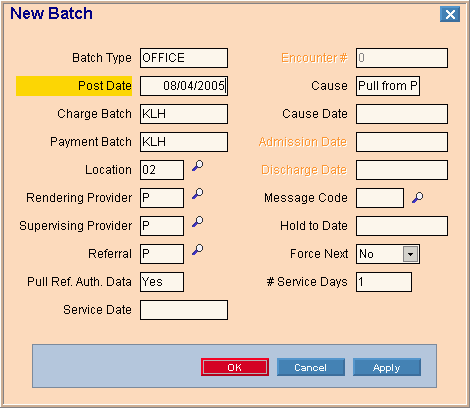Open lookup magnifier for Rendering Provider
This screenshot has width=470, height=408.
pyautogui.click(x=198, y=194)
